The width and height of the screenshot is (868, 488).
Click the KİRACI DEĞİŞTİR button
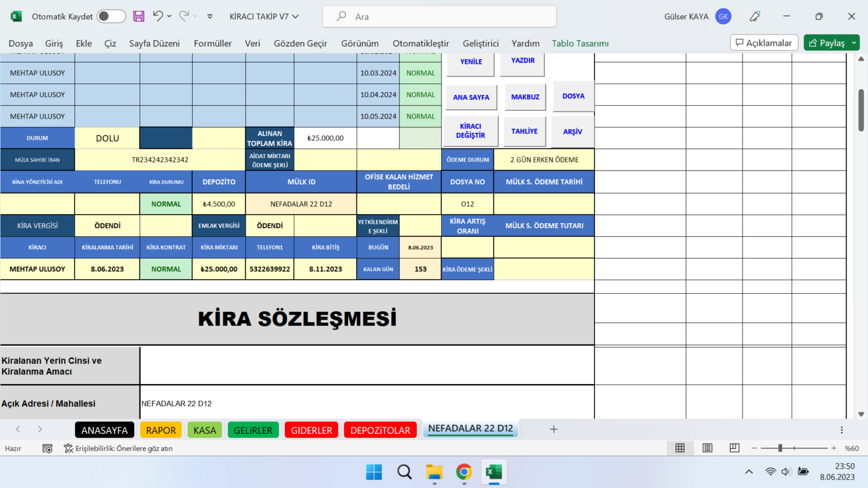(471, 130)
